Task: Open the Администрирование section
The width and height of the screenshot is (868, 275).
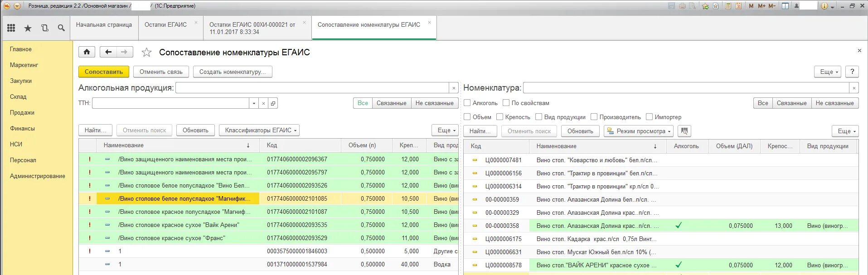Action: click(38, 176)
